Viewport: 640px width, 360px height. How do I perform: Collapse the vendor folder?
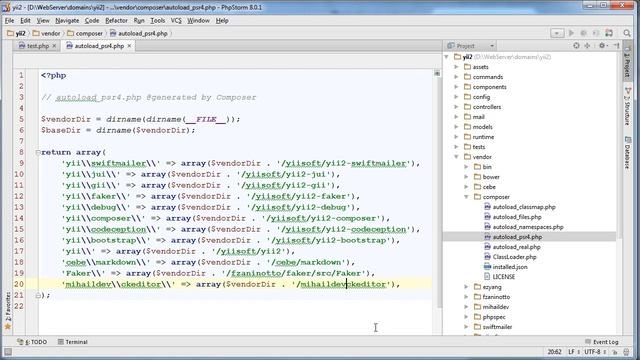(x=456, y=157)
